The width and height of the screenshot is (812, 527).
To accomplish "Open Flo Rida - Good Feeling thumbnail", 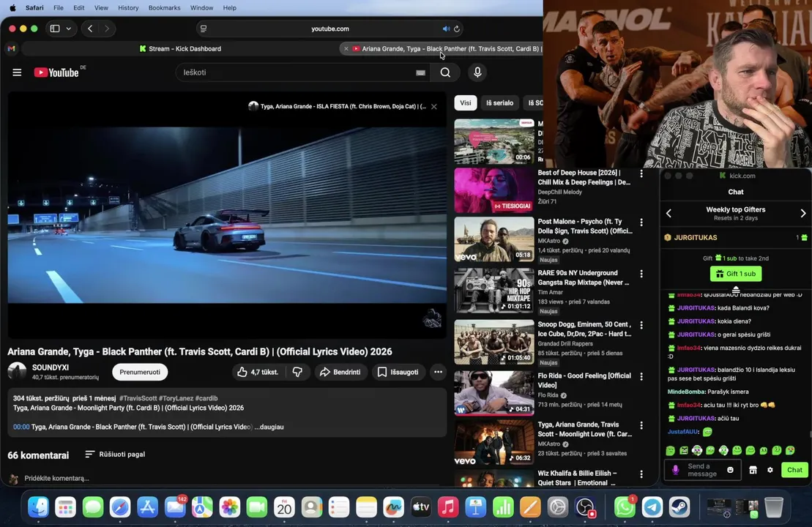I will pyautogui.click(x=494, y=394).
